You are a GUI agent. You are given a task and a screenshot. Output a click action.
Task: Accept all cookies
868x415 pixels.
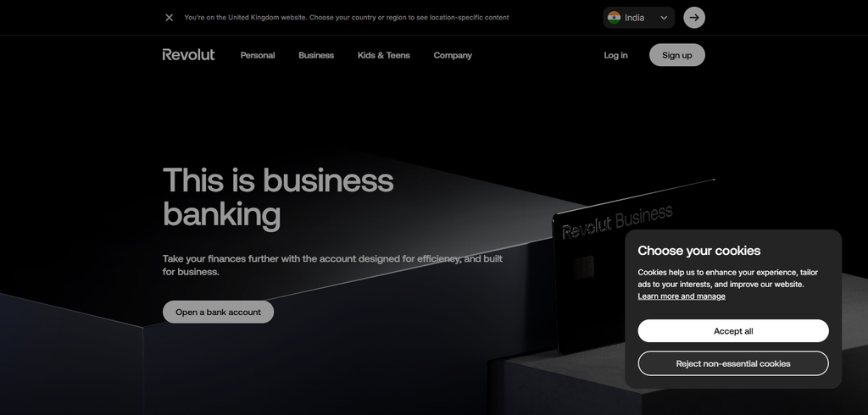point(733,331)
